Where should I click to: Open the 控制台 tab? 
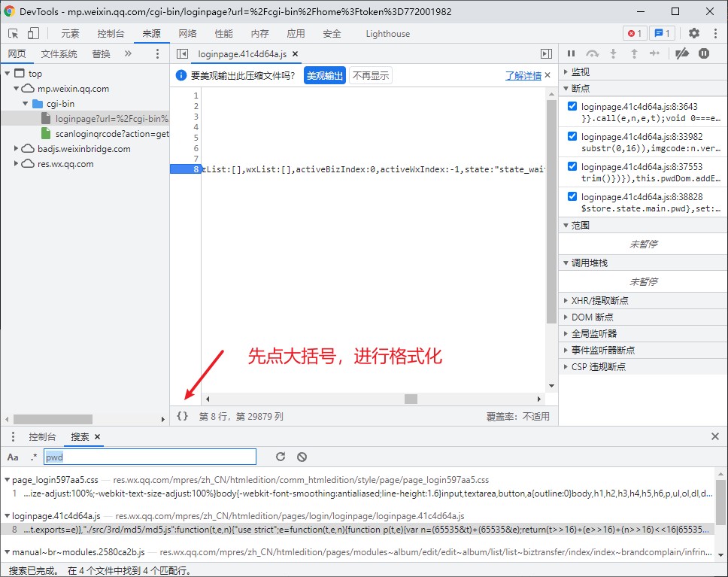pos(42,436)
